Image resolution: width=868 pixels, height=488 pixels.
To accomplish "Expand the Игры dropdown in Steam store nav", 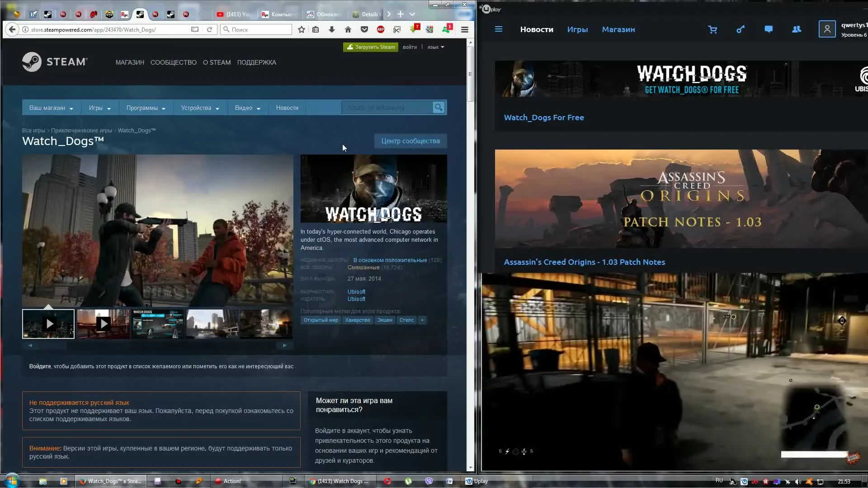I will [99, 108].
